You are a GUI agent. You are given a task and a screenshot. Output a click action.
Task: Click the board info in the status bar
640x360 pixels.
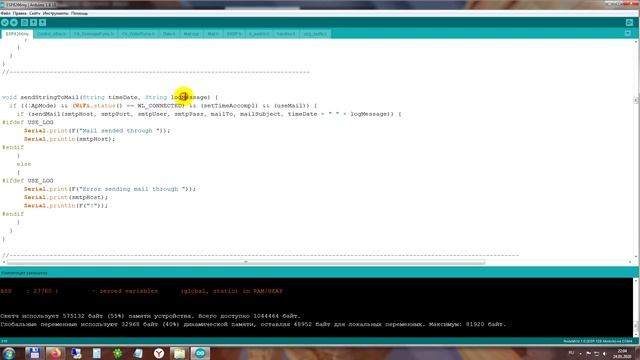[598, 341]
